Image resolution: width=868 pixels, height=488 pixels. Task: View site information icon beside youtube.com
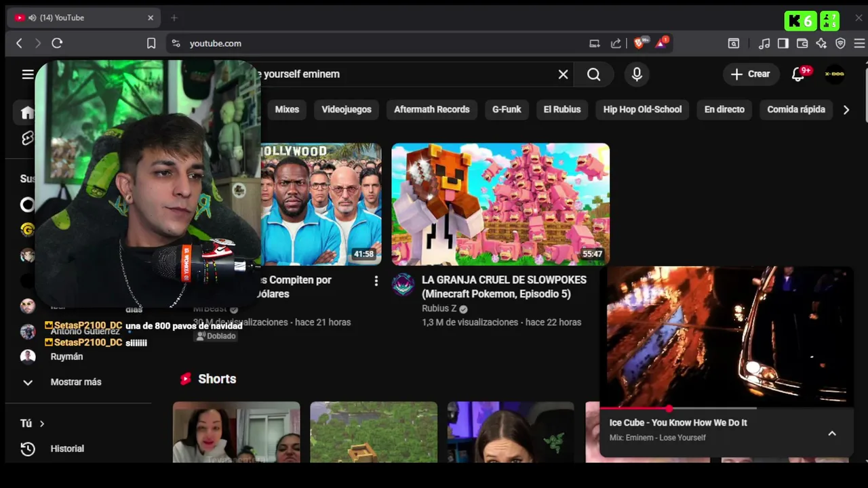point(176,43)
